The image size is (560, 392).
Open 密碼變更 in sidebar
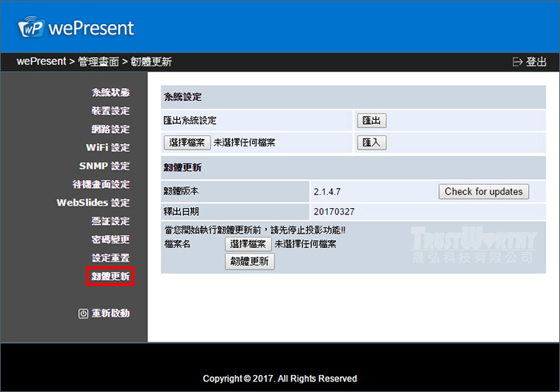click(x=110, y=239)
